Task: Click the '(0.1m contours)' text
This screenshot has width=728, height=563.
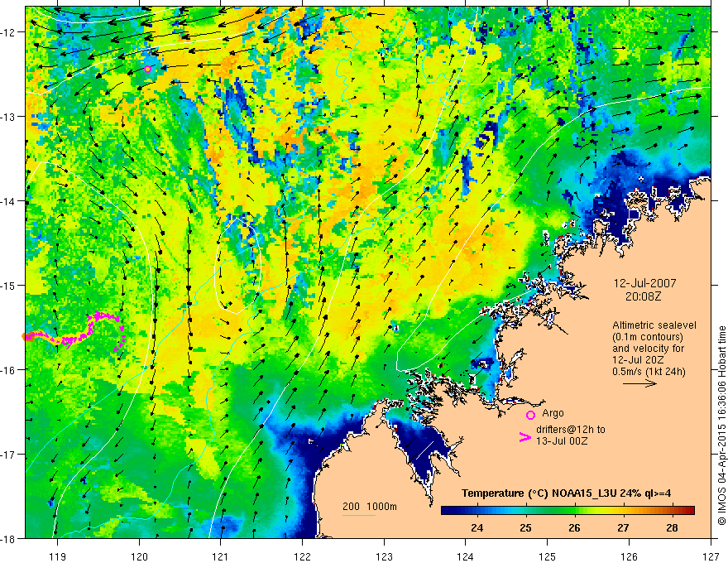Action: 648,337
